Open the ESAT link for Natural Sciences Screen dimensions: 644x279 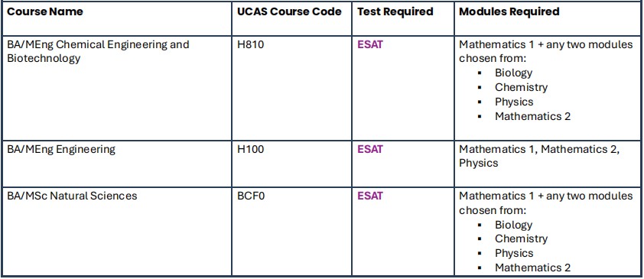click(x=370, y=196)
